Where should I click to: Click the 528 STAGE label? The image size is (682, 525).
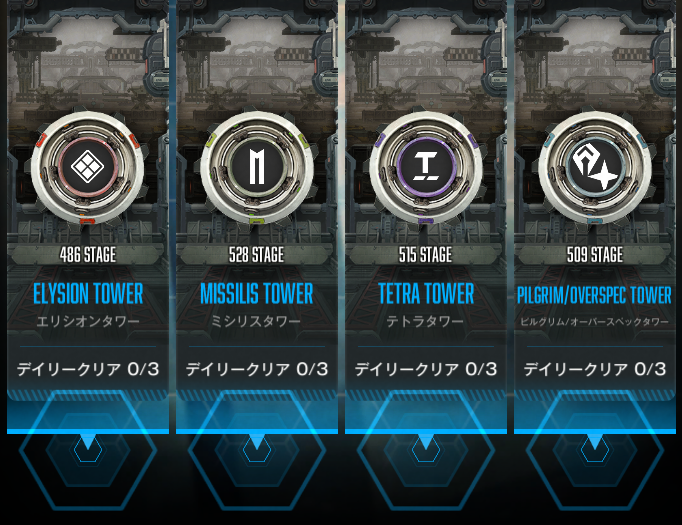(x=257, y=254)
